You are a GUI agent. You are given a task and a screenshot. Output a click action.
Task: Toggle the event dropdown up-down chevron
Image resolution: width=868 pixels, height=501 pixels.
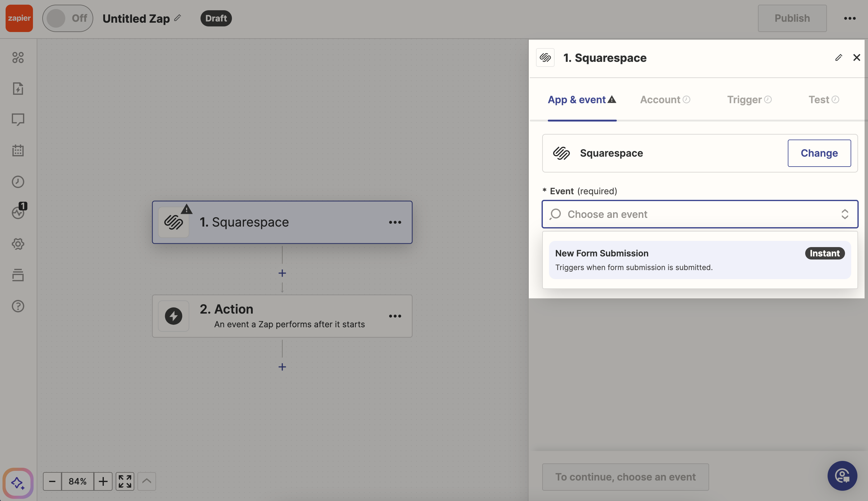point(845,214)
